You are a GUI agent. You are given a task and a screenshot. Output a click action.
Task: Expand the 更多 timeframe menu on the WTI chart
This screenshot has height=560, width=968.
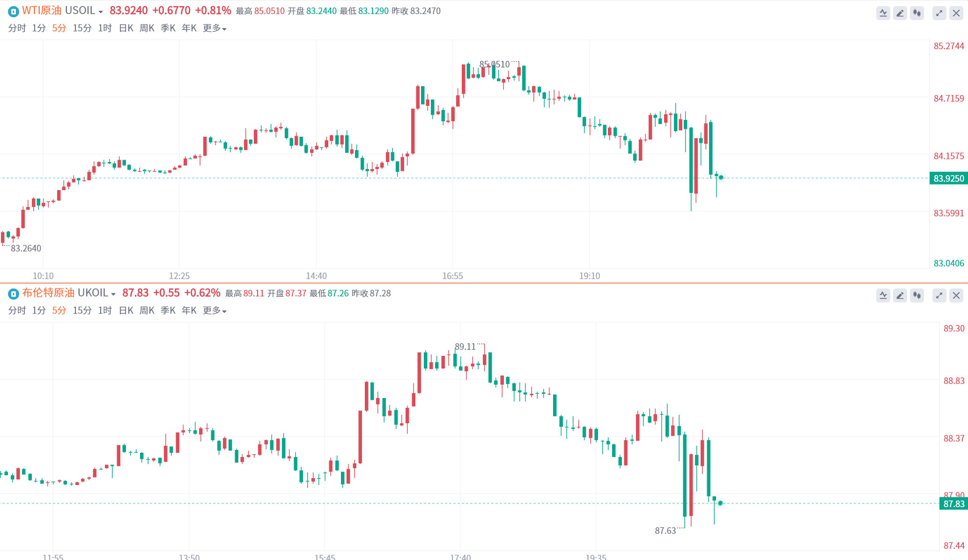(214, 29)
